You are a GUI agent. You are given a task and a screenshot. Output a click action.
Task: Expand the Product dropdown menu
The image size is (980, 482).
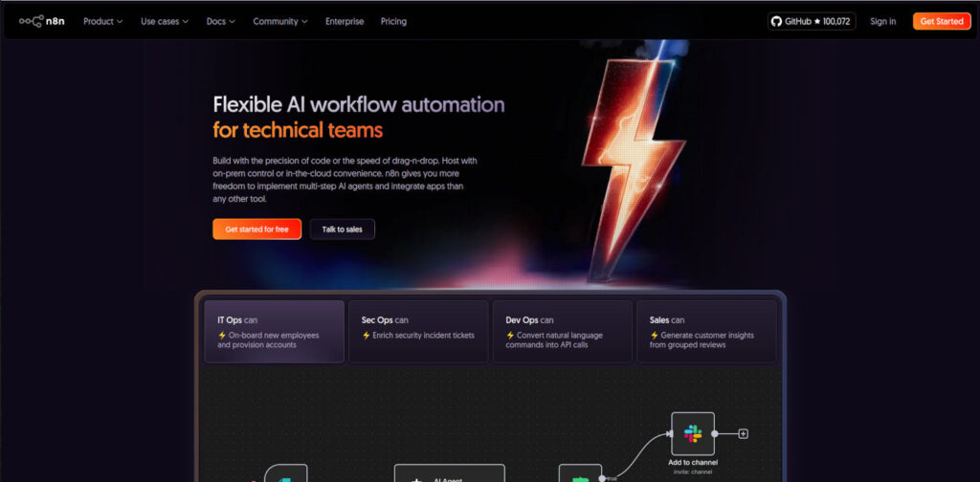tap(103, 21)
